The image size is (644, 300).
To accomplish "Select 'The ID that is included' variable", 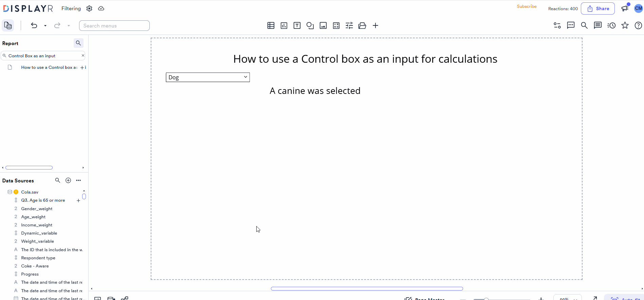I will (x=52, y=250).
